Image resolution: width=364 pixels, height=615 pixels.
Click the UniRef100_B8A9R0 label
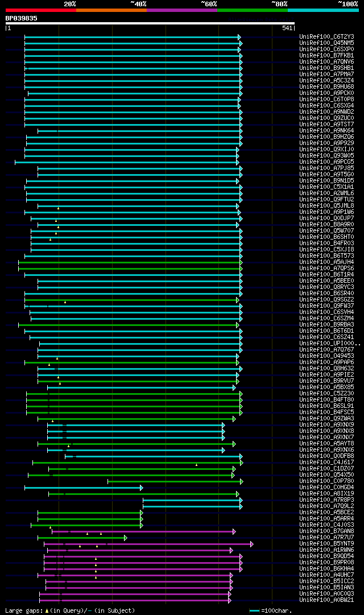click(326, 225)
